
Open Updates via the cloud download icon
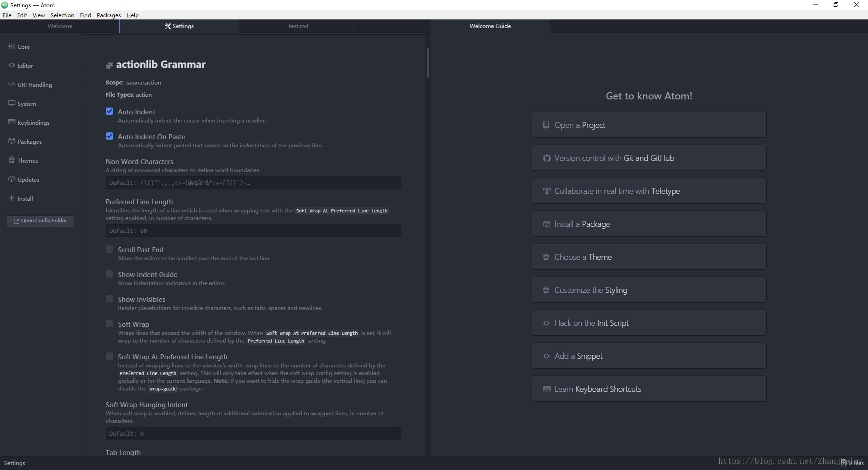[x=12, y=179]
